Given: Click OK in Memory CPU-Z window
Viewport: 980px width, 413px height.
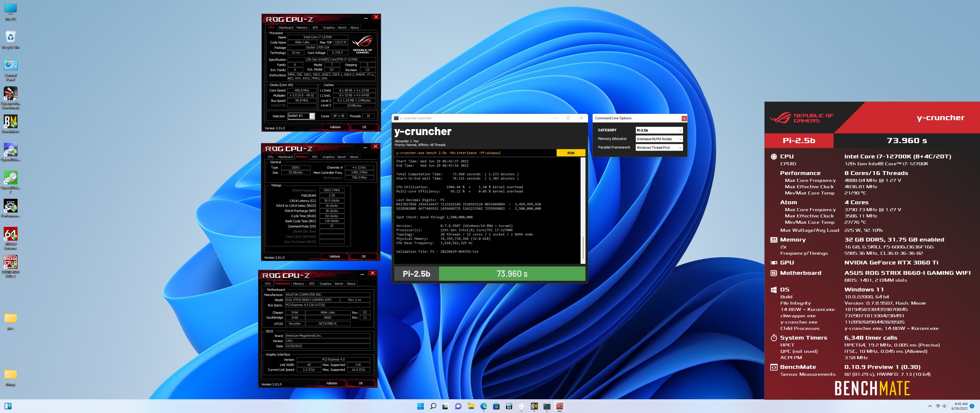Looking at the screenshot, I should 363,256.
